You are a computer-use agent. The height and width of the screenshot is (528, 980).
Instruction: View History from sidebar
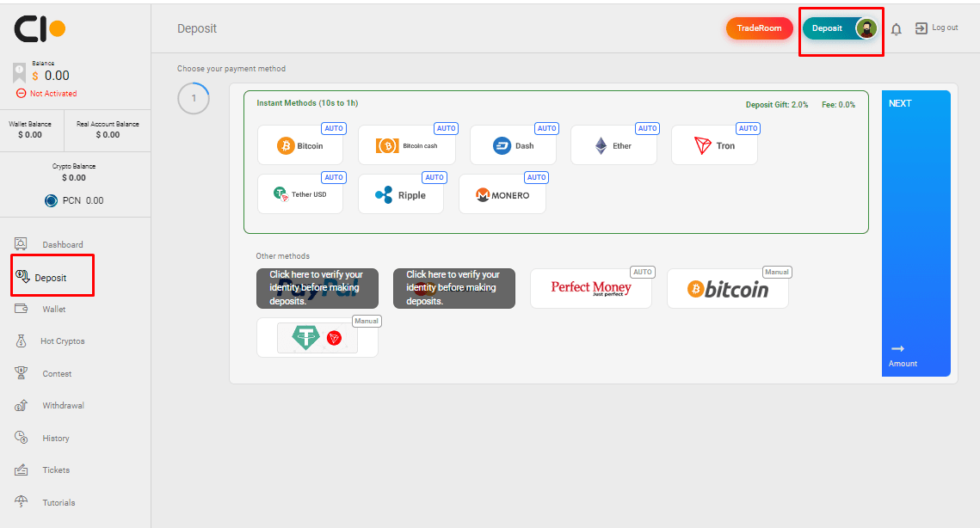56,438
